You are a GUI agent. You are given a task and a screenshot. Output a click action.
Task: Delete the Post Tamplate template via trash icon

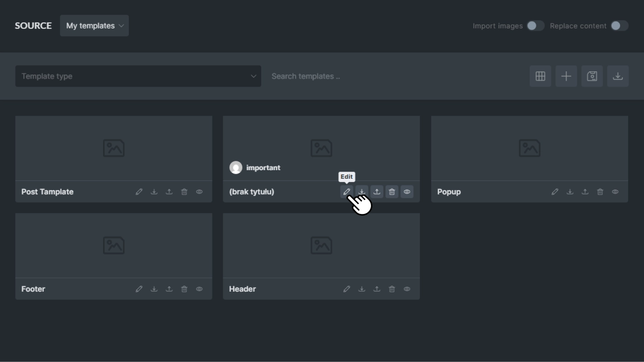(184, 192)
